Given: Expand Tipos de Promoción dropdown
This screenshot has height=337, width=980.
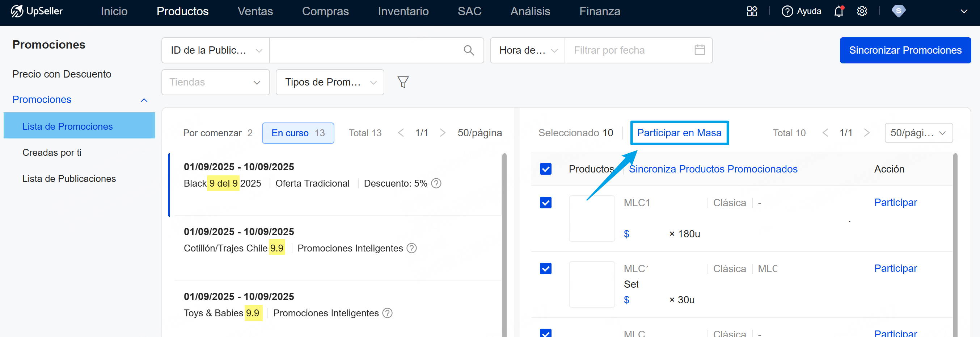Looking at the screenshot, I should pos(329,82).
